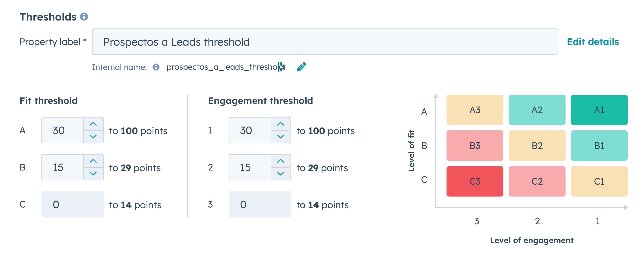Viewport: 644px width, 266px height.
Task: Decrease Engagement threshold 2 value
Action: [x=281, y=173]
